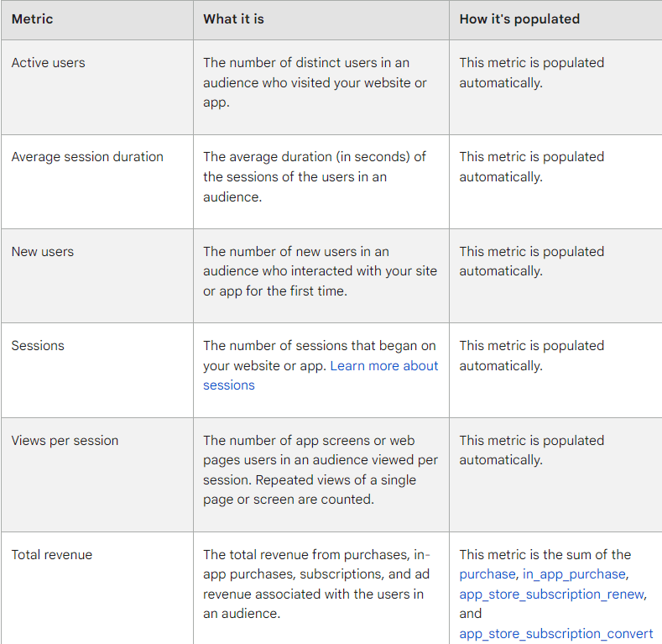Screen dimensions: 662x644
Task: Select the 'Average session duration' metric name
Action: [x=87, y=157]
